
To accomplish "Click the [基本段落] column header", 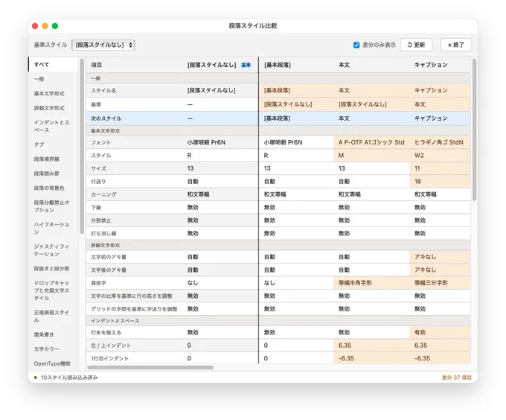I will click(x=278, y=65).
